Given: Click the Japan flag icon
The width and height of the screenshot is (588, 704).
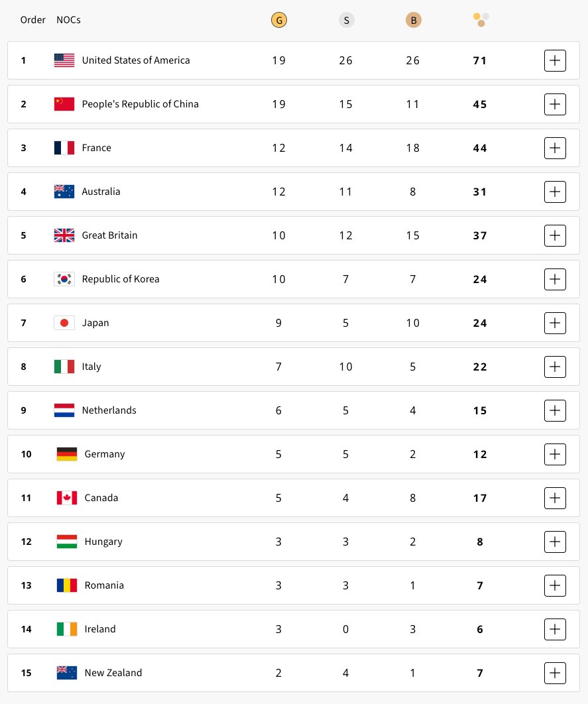Looking at the screenshot, I should click(64, 323).
